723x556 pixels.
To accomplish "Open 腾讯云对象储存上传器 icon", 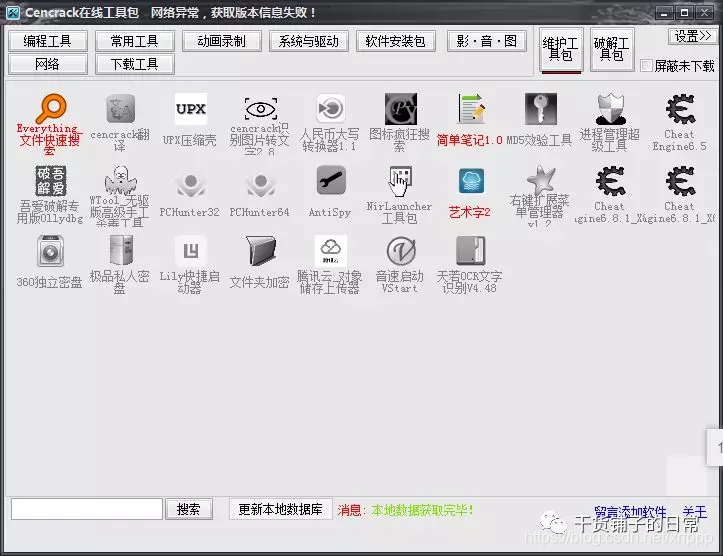I will pyautogui.click(x=331, y=251).
